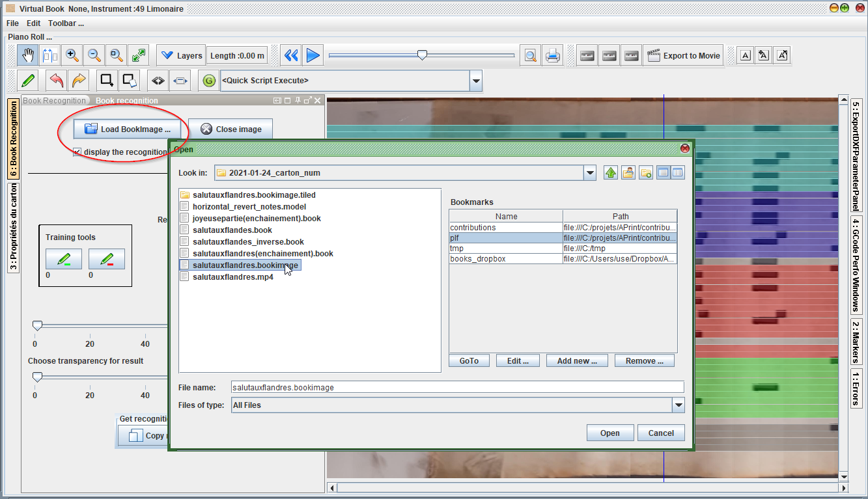Click the pencil edit tool icon
The width and height of the screenshot is (868, 499).
28,81
